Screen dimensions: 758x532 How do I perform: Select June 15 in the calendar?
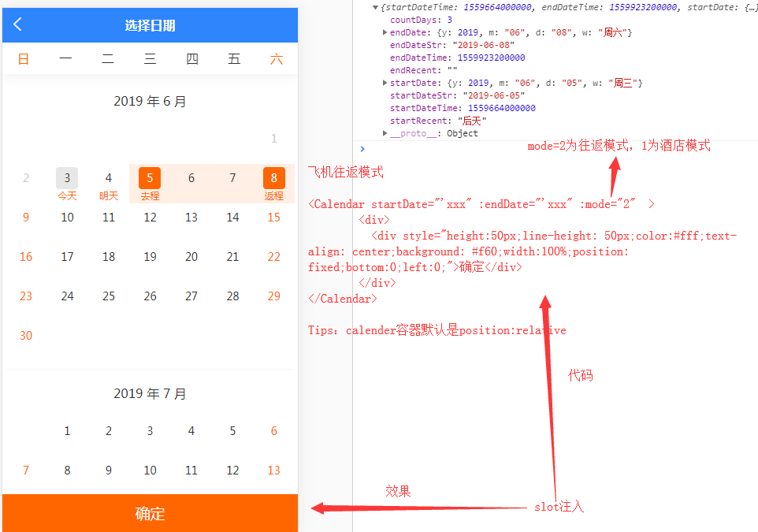273,218
